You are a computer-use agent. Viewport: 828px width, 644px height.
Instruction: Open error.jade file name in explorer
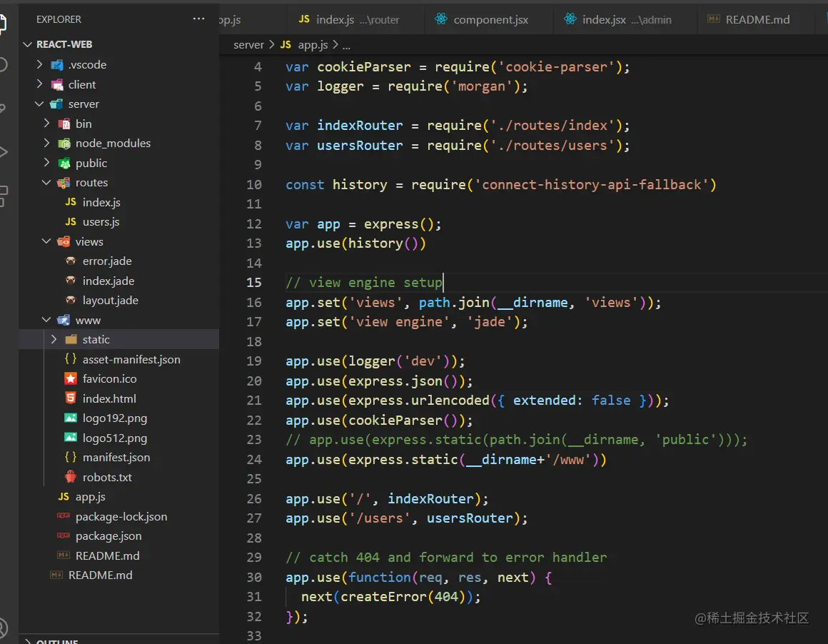[107, 261]
